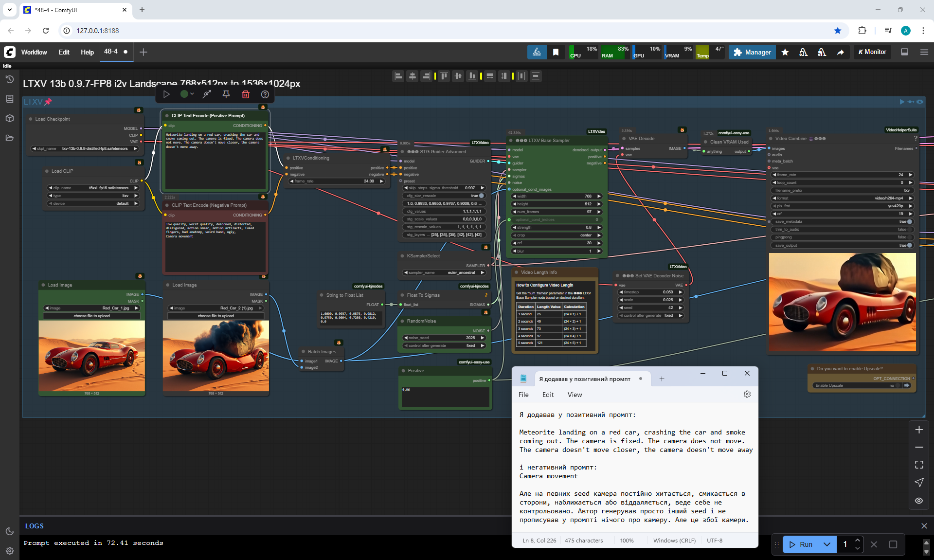Pin the selected node
This screenshot has height=560, width=934.
click(x=226, y=94)
